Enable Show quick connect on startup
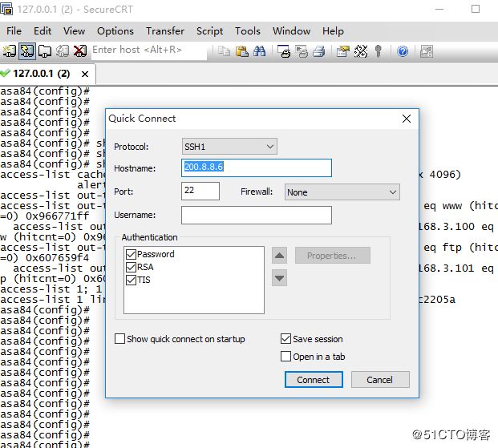Viewport: 498px width, 448px height. [120, 339]
